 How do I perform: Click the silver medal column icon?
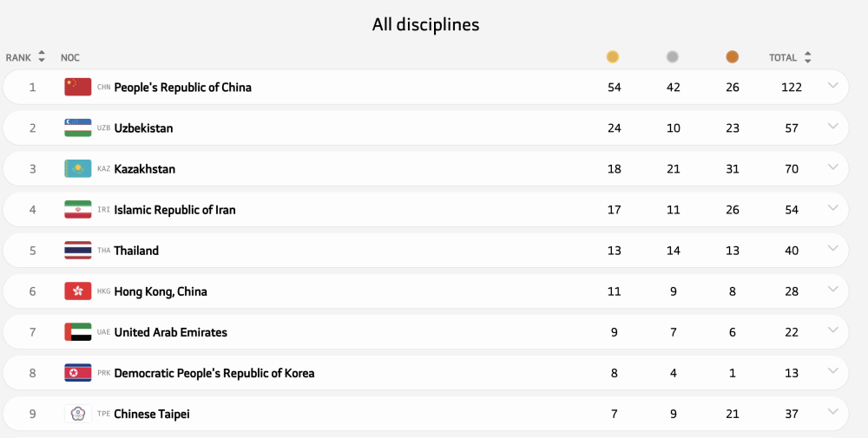click(x=673, y=57)
